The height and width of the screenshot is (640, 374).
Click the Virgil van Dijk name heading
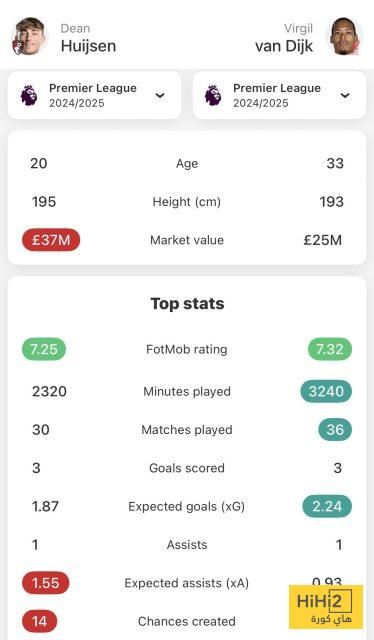[284, 38]
